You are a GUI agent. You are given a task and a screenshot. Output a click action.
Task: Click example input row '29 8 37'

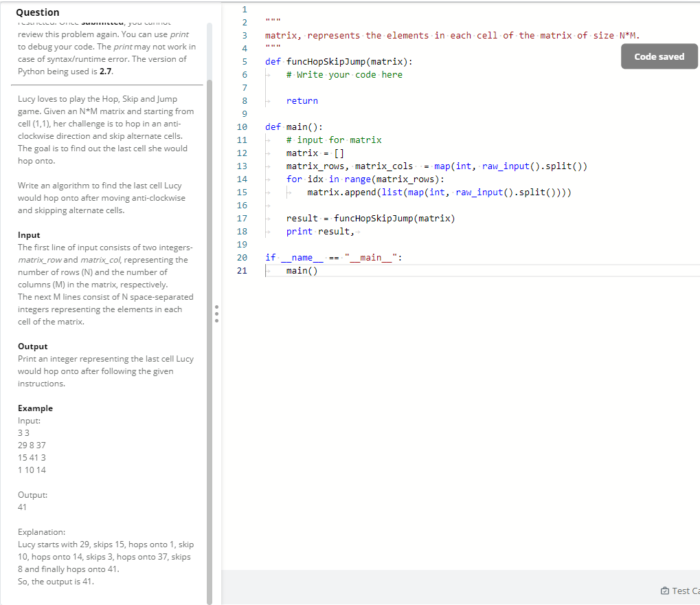32,445
